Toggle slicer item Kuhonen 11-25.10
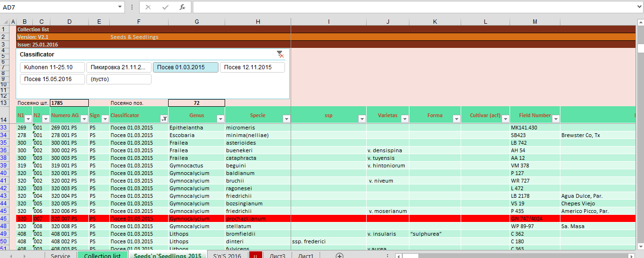 coord(52,67)
